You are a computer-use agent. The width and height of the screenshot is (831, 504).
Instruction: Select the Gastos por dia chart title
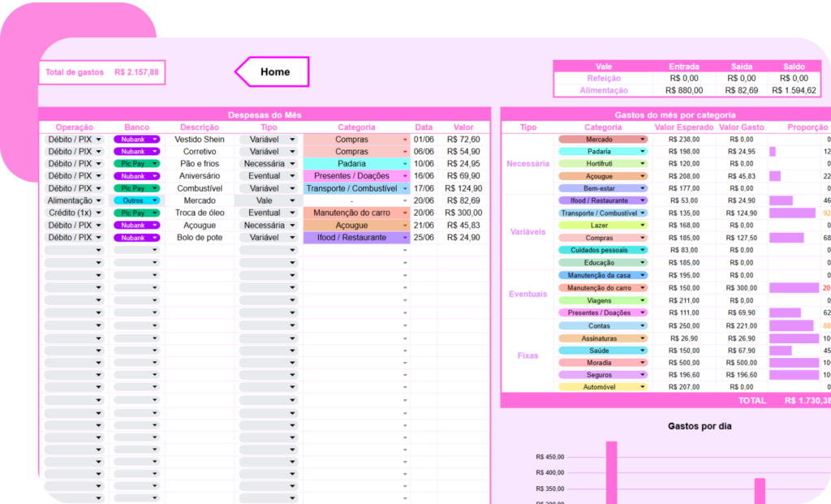click(x=700, y=426)
